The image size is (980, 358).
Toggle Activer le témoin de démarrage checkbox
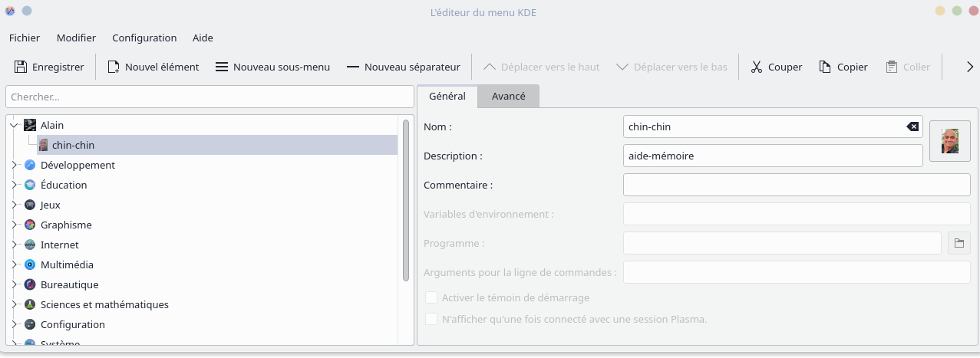coord(431,297)
